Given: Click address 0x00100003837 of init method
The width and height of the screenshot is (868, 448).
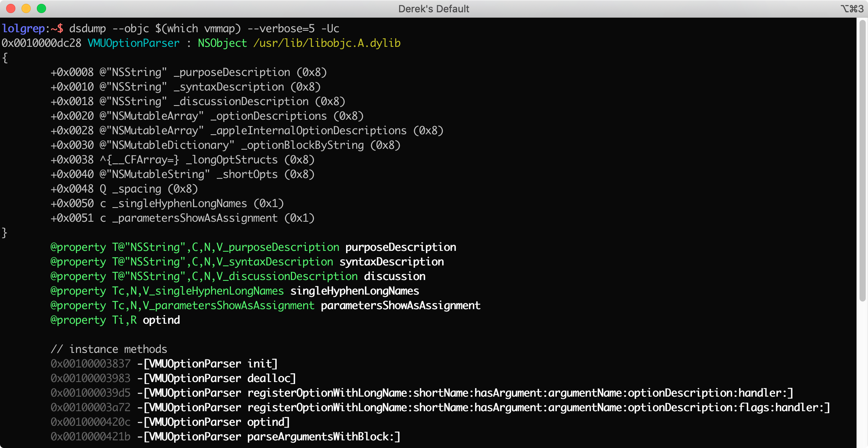Looking at the screenshot, I should 91,364.
